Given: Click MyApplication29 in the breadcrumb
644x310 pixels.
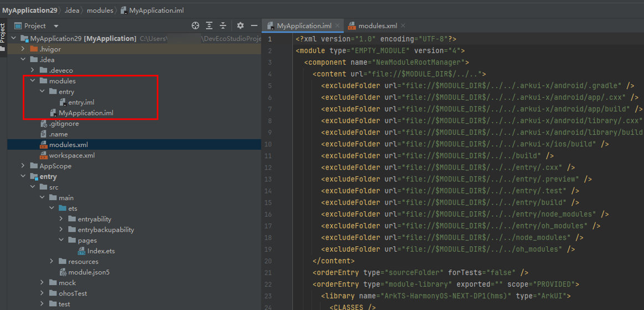Looking at the screenshot, I should coord(29,11).
